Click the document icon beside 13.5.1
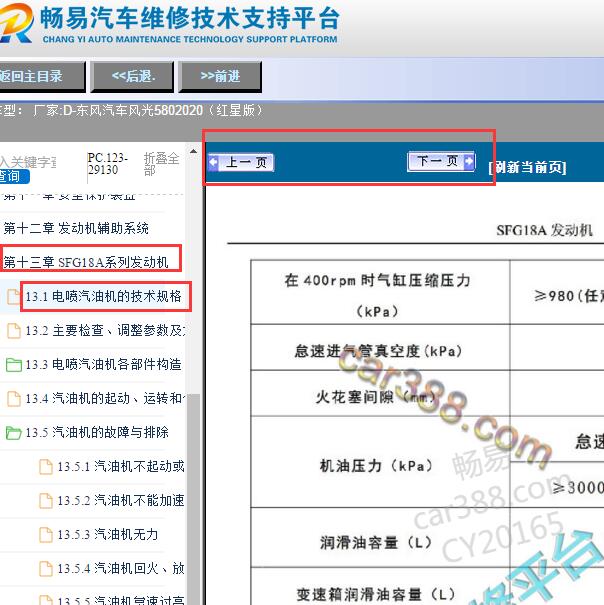The height and width of the screenshot is (605, 604). (x=46, y=467)
